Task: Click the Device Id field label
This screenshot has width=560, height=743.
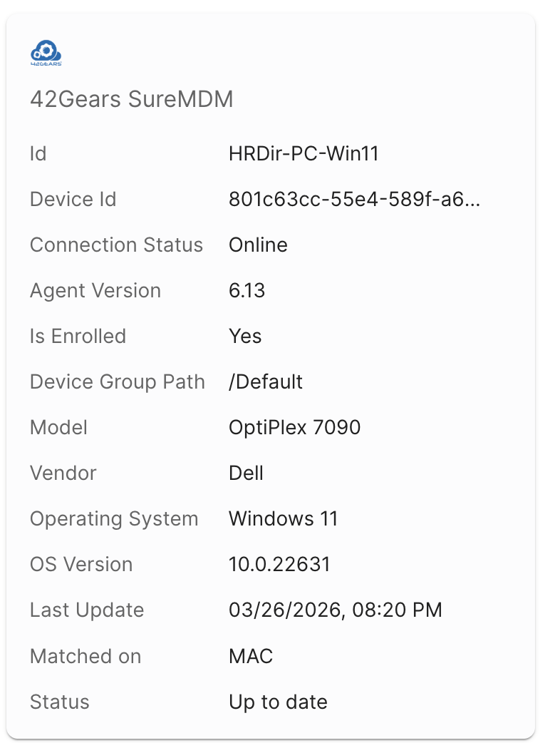Action: pyautogui.click(x=73, y=200)
